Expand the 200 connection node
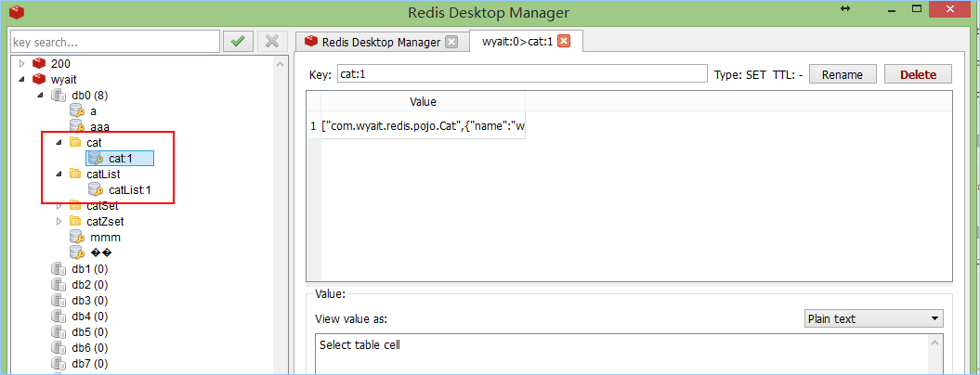980x375 pixels. coord(22,63)
